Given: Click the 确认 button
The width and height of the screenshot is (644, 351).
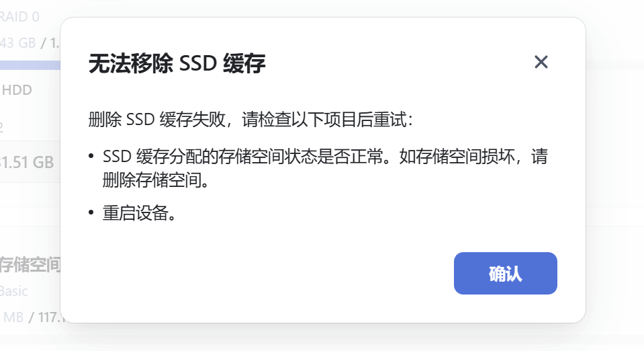Looking at the screenshot, I should click(x=505, y=274).
